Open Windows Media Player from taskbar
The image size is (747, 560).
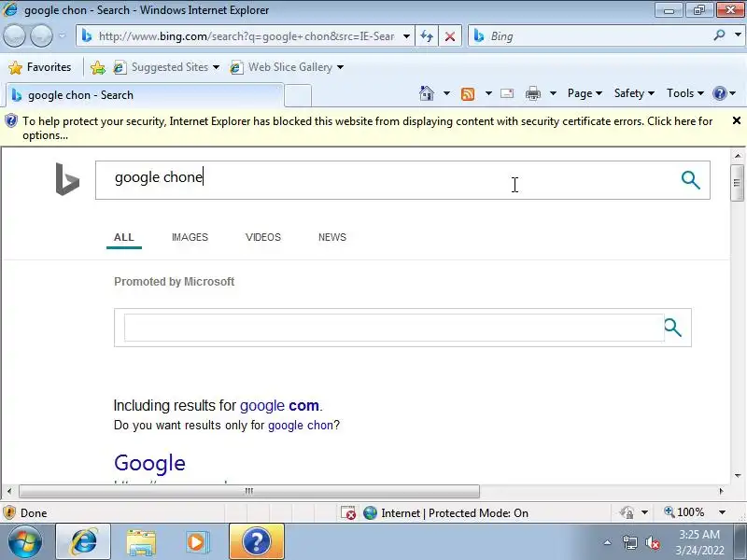tap(198, 542)
